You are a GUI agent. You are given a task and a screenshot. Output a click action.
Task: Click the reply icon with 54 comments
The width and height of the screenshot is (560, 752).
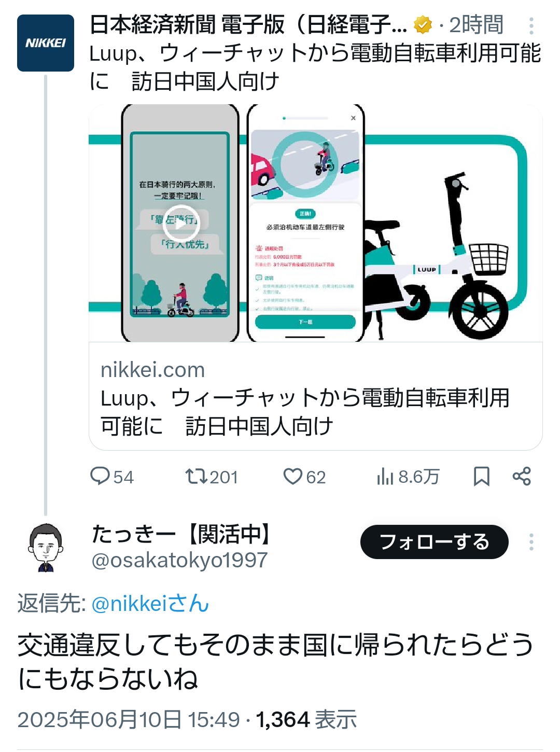100,476
